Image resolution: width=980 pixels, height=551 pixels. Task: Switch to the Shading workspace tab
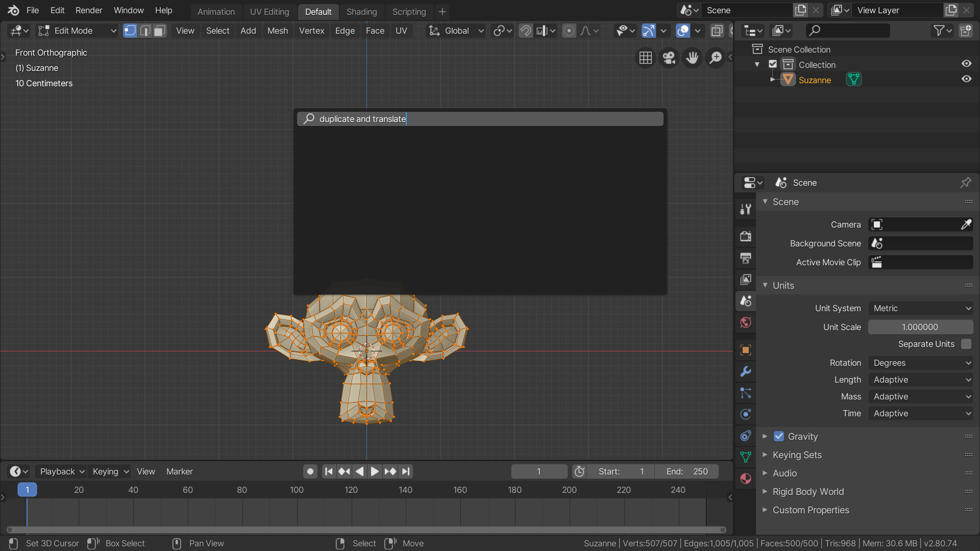361,11
